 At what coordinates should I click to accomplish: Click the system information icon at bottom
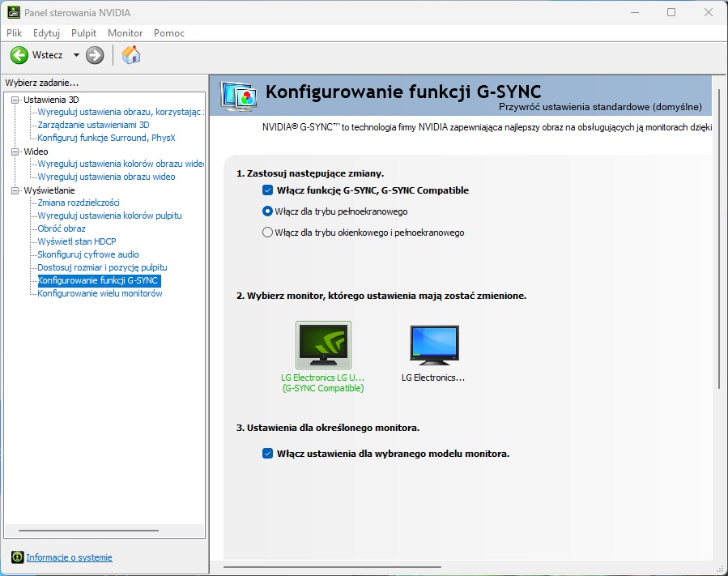18,557
